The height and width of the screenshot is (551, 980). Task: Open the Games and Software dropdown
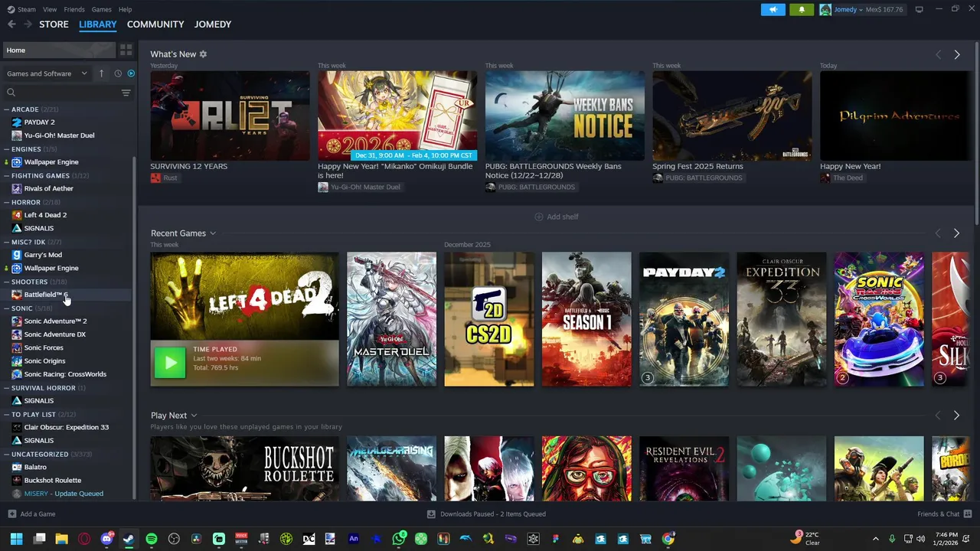click(x=47, y=73)
